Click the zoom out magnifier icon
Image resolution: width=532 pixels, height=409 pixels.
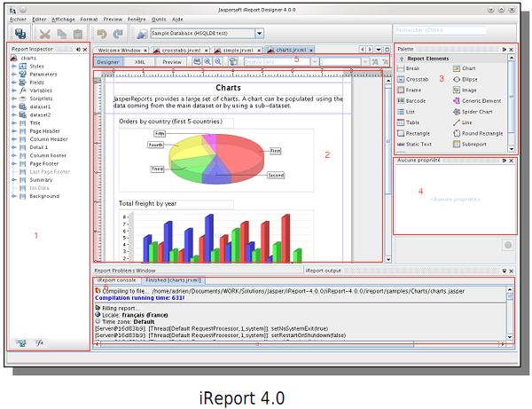tap(218, 62)
